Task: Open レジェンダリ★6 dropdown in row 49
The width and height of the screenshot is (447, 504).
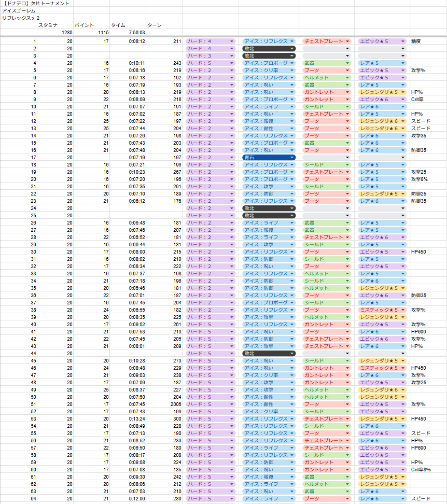Action: coord(382,389)
